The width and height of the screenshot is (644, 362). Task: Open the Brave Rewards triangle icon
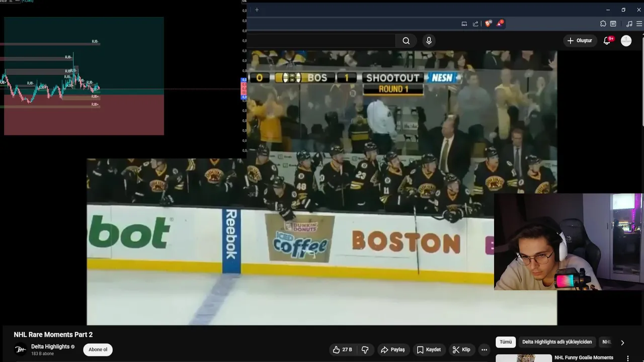coord(500,23)
